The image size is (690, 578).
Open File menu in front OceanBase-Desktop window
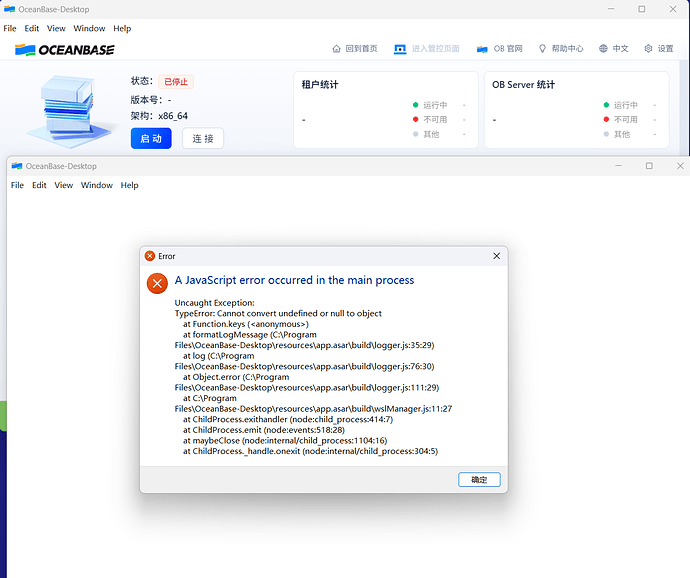17,185
